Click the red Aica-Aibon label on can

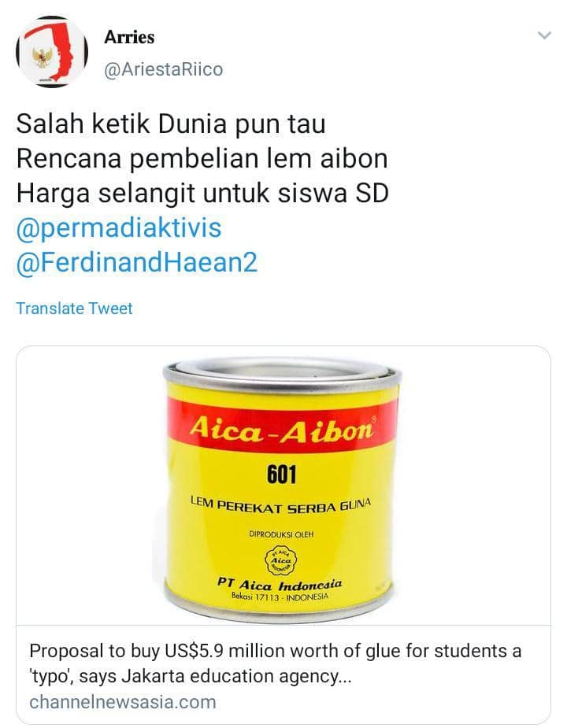click(x=282, y=428)
